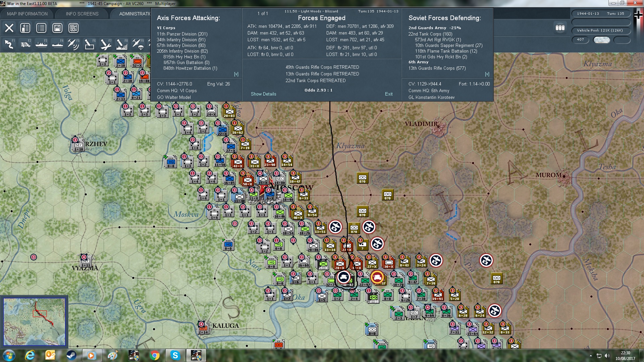
Task: Click 13th Guards Rifle Corps (577) in defenders list
Action: coord(437,68)
